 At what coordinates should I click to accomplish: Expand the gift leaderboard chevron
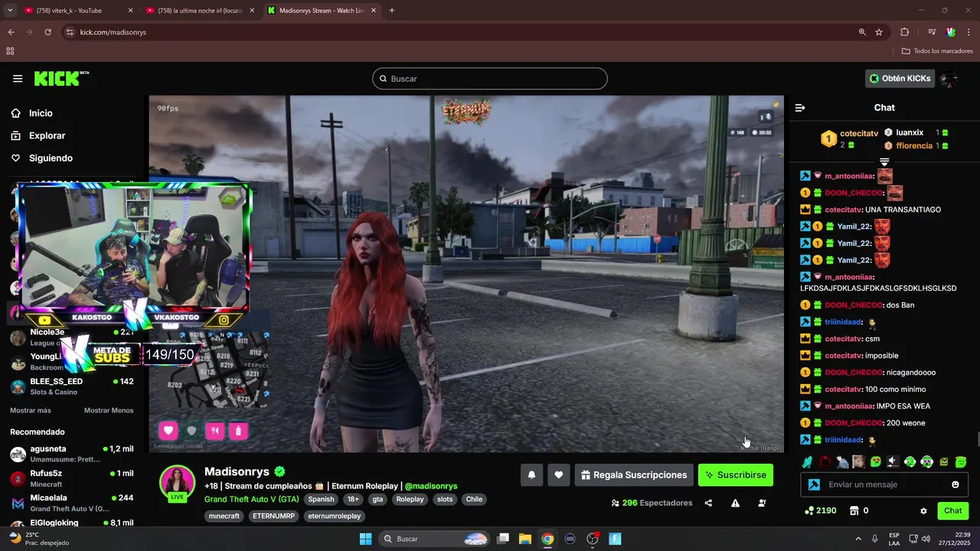884,162
